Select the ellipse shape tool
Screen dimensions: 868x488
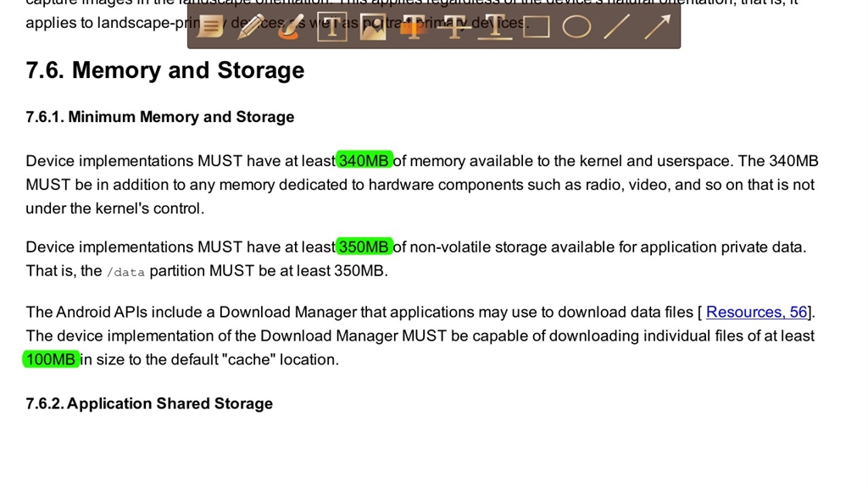coord(576,26)
